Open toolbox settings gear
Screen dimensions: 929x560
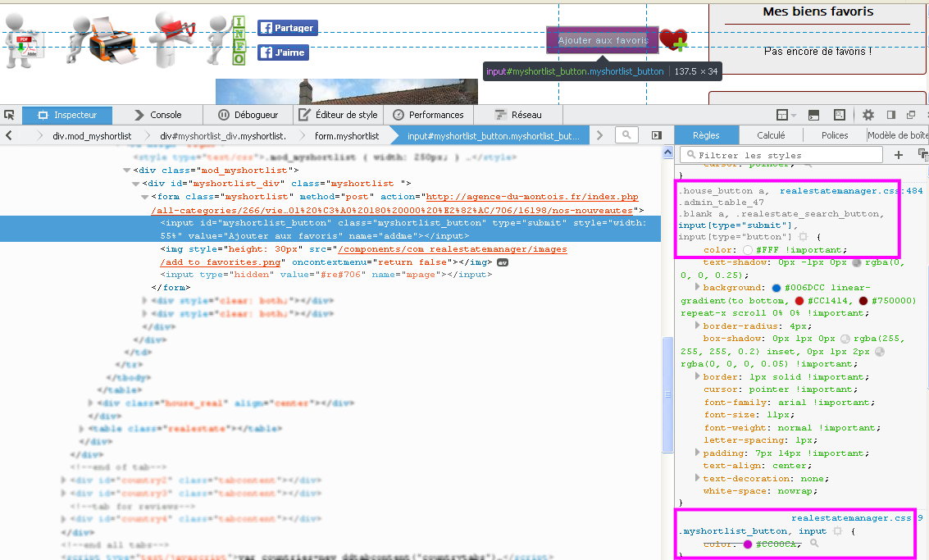pos(868,115)
